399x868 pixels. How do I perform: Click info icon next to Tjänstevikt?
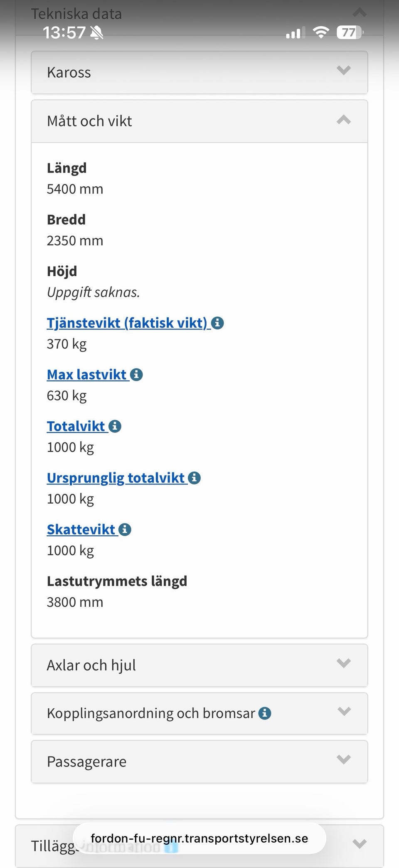217,323
